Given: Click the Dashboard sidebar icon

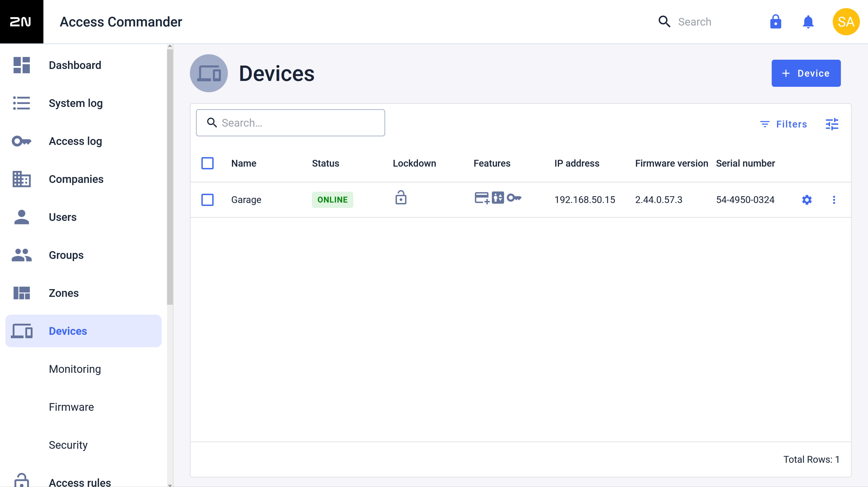Looking at the screenshot, I should click(21, 65).
